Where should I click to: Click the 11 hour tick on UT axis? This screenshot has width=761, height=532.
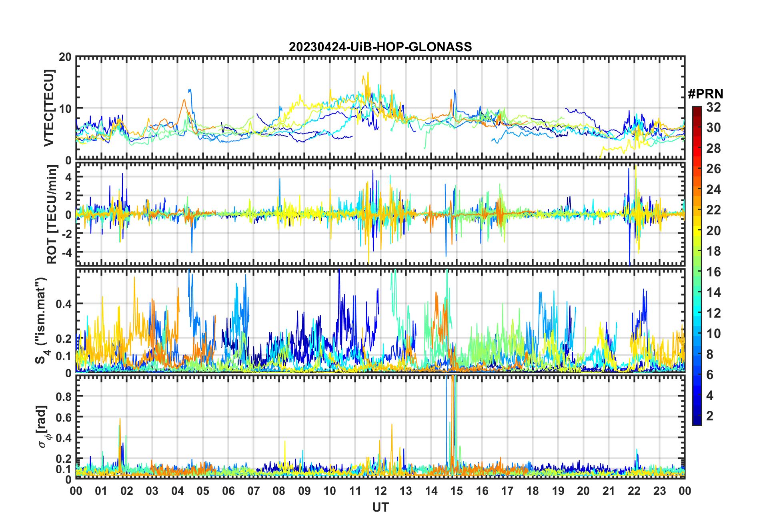click(355, 491)
